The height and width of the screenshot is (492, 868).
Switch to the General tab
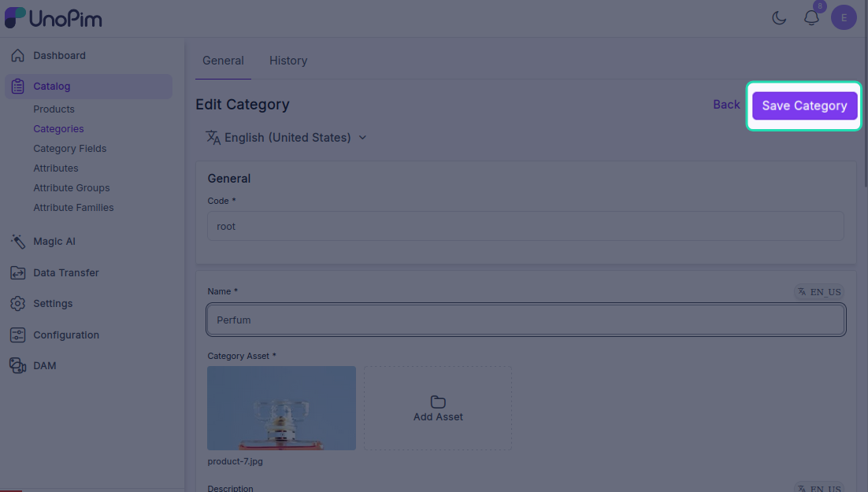coord(223,61)
